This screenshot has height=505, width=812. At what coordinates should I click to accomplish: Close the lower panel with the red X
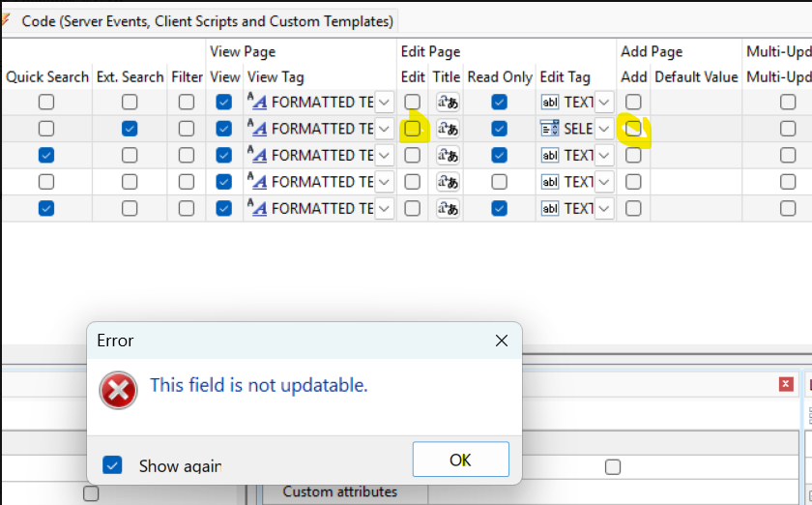786,384
